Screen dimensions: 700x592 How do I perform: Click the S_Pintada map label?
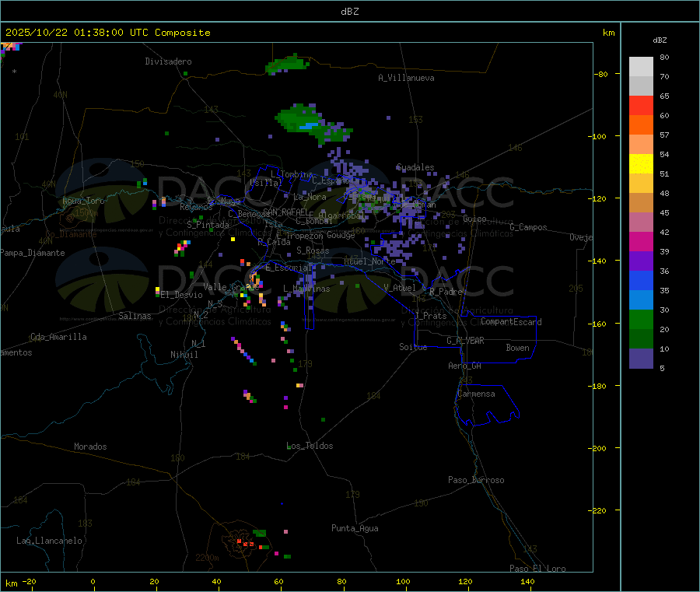point(208,225)
